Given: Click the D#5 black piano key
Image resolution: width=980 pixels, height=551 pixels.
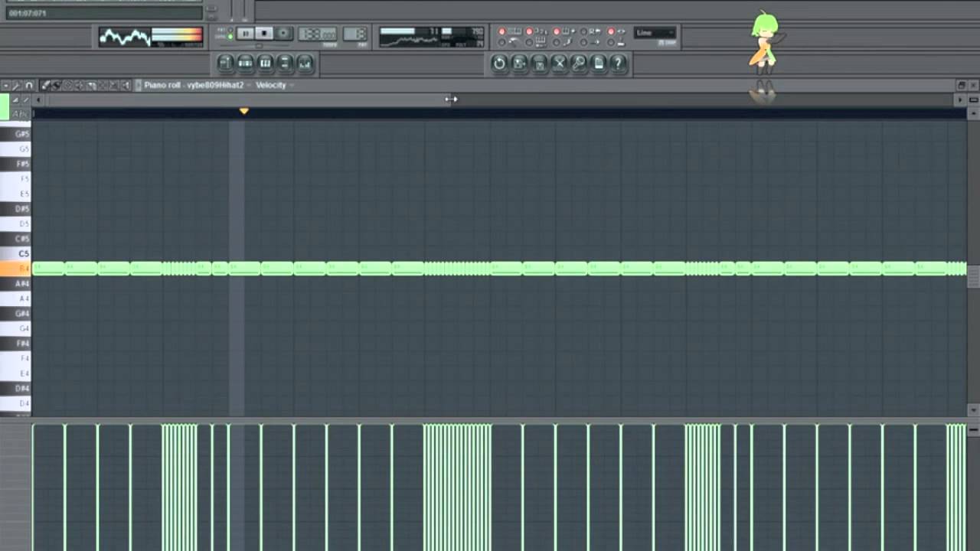Looking at the screenshot, I should pyautogui.click(x=15, y=209).
